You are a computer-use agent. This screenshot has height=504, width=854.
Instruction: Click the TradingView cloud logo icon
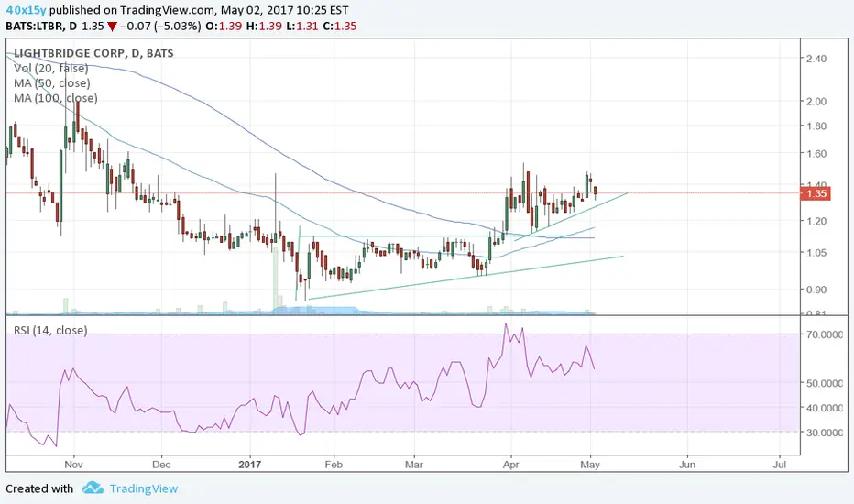pyautogui.click(x=93, y=488)
